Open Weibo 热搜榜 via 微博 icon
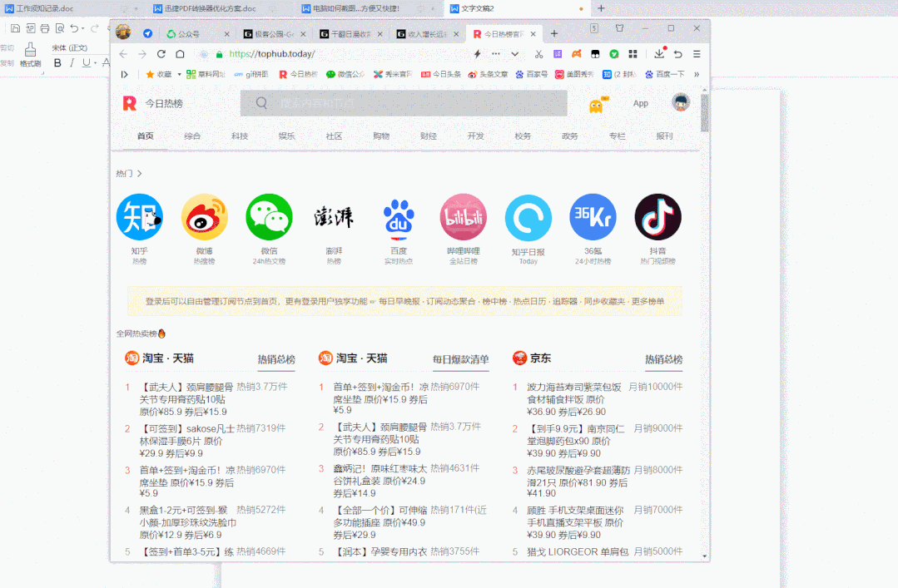The height and width of the screenshot is (588, 898). pos(204,217)
